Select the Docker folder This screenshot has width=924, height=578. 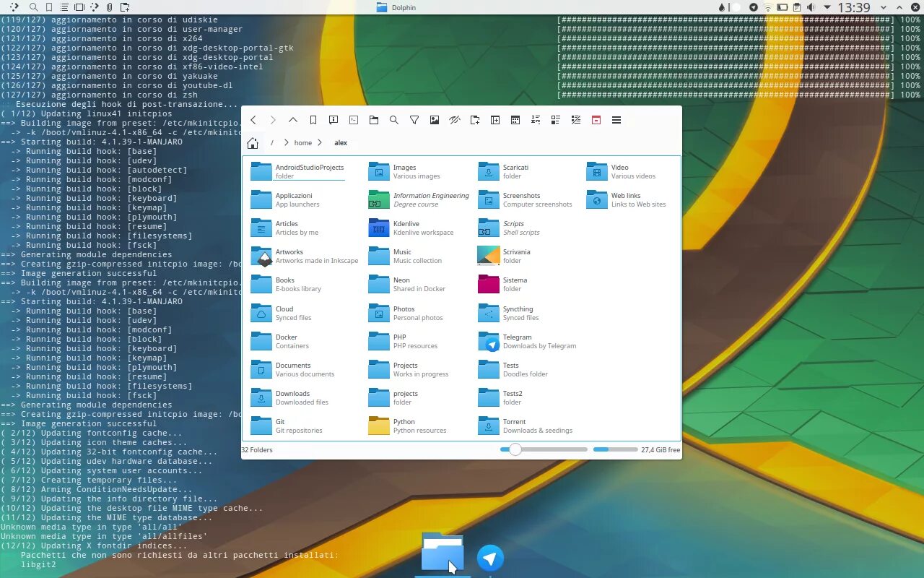[x=279, y=341]
